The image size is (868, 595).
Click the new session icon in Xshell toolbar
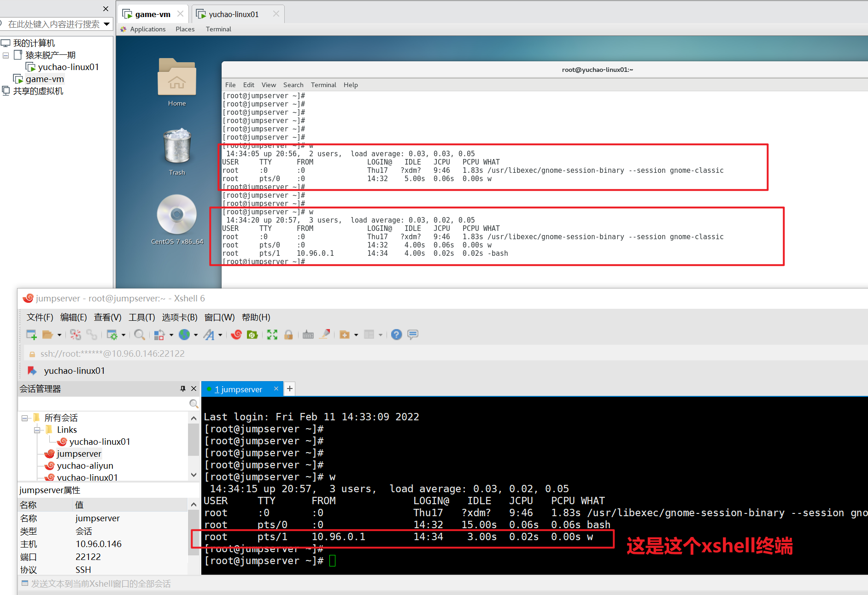click(31, 335)
